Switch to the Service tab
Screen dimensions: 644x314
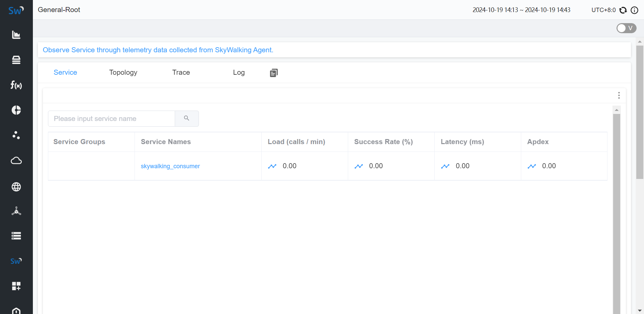65,72
